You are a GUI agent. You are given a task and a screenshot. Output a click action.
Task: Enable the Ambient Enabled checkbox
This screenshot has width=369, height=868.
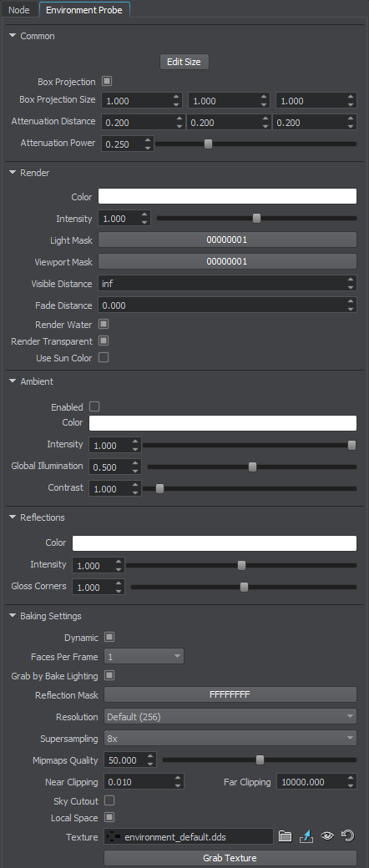tap(94, 407)
